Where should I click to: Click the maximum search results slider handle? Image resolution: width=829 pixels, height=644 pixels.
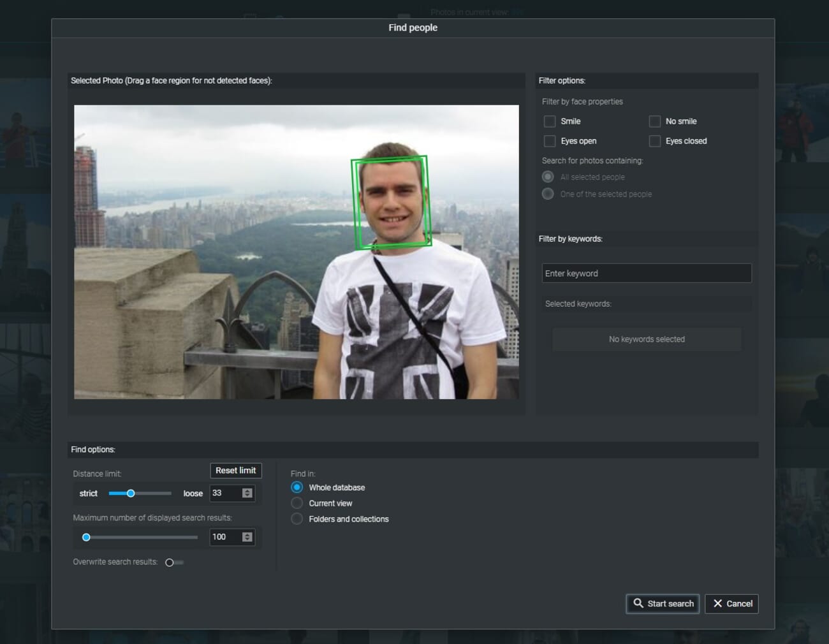86,538
